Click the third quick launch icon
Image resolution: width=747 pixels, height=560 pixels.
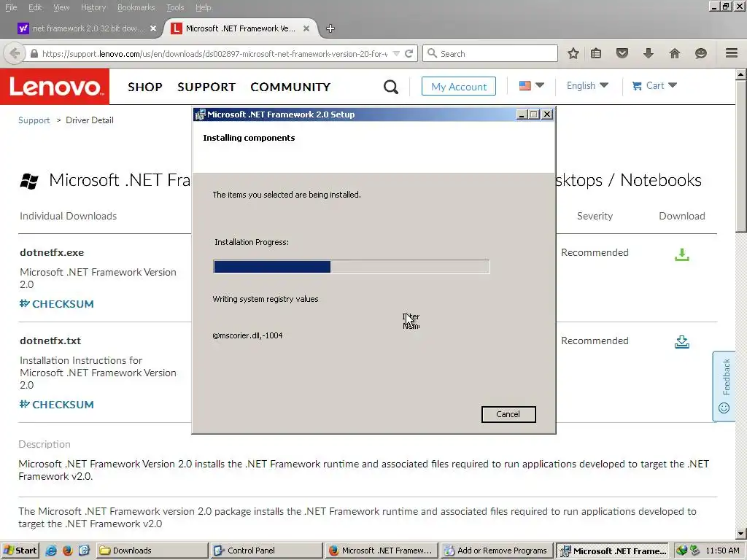tap(84, 551)
